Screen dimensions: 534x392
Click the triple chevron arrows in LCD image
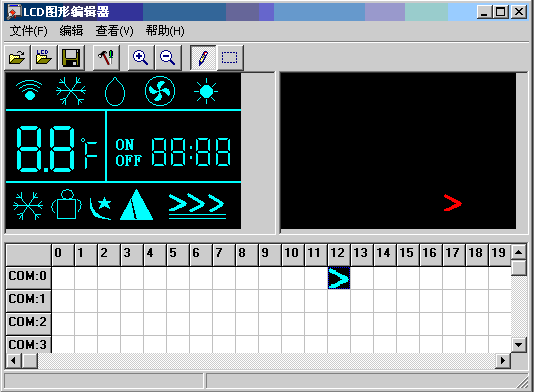(197, 203)
